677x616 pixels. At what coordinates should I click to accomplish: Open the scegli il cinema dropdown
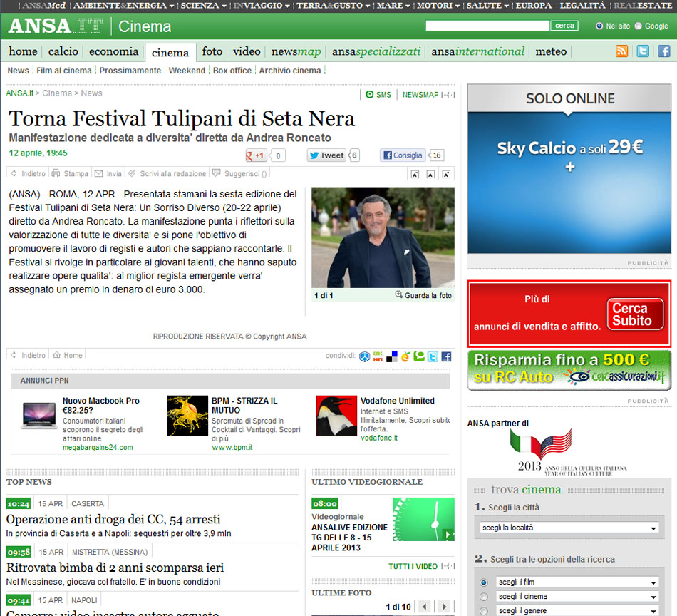pos(577,597)
